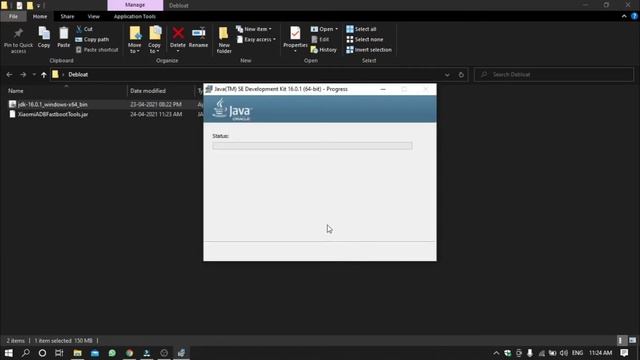Expand address bar history dropdown
This screenshot has width=640, height=360.
click(447, 75)
